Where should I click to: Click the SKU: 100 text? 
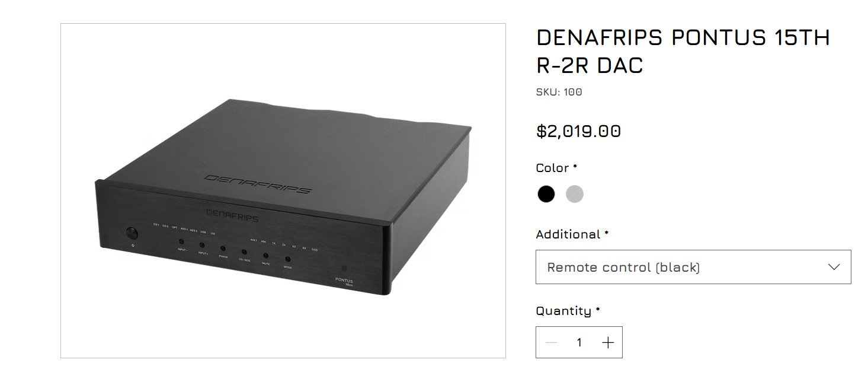pos(559,92)
